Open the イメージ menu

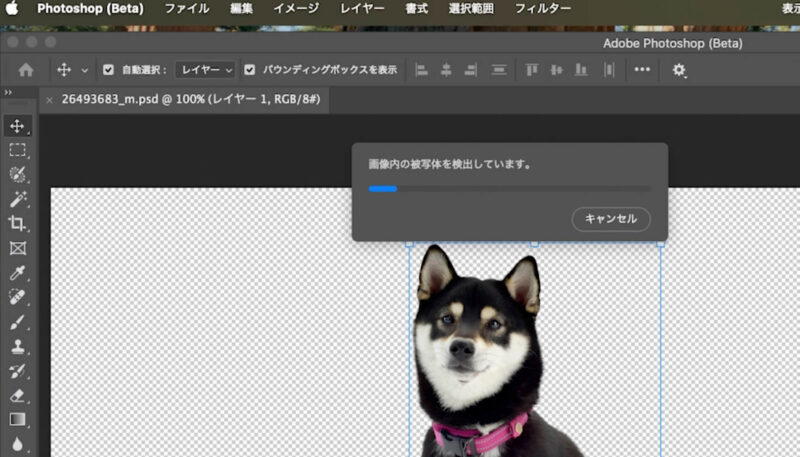click(x=296, y=8)
